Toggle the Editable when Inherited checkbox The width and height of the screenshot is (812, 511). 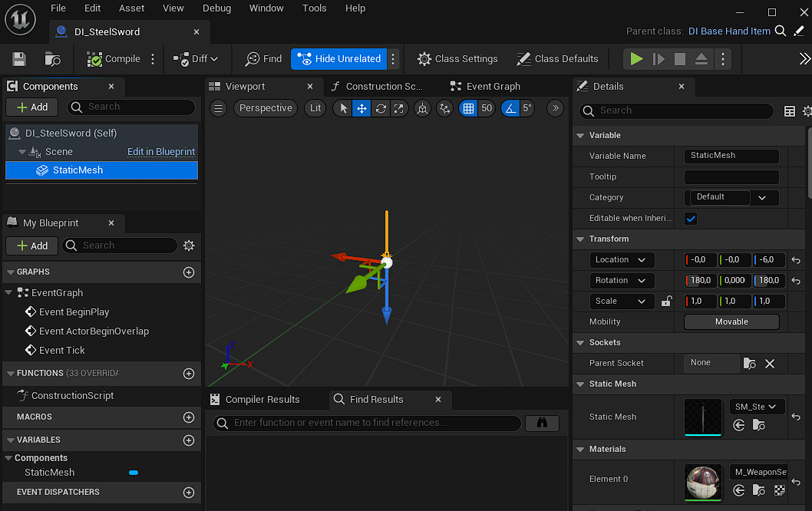(x=691, y=219)
